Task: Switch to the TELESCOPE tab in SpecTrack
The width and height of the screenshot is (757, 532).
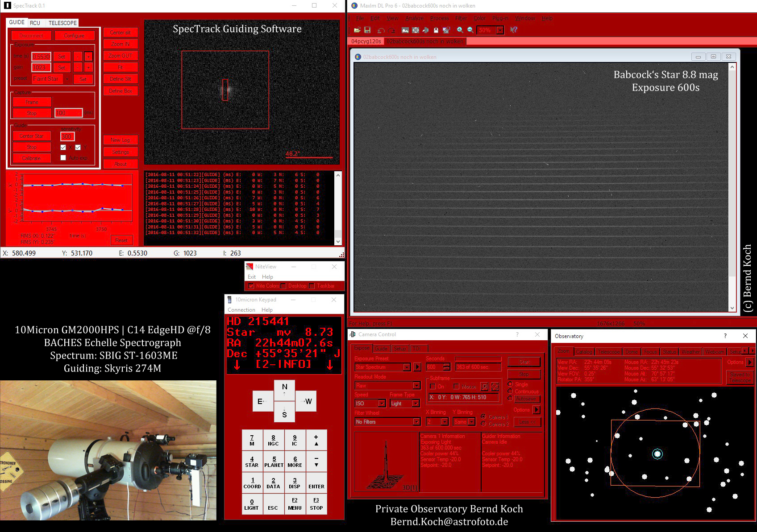Action: [62, 23]
